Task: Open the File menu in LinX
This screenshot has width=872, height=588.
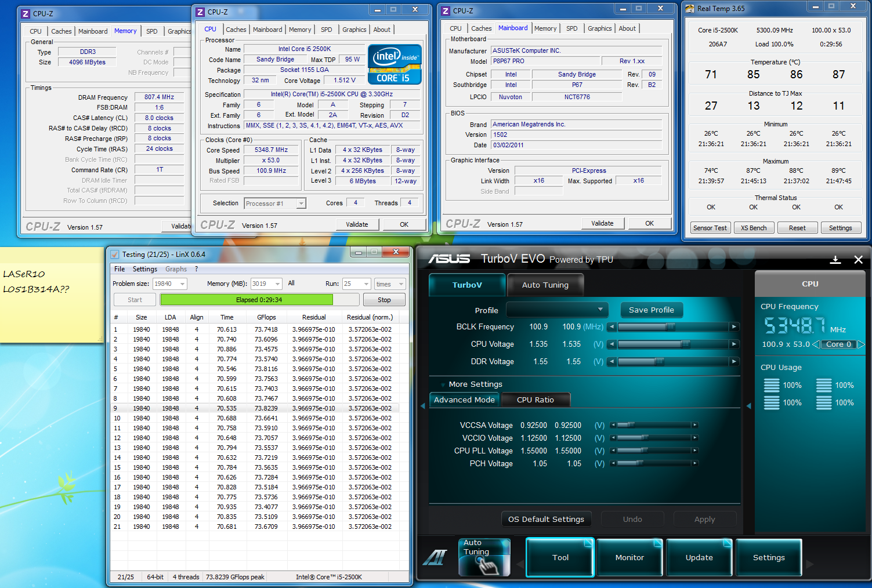Action: (120, 269)
